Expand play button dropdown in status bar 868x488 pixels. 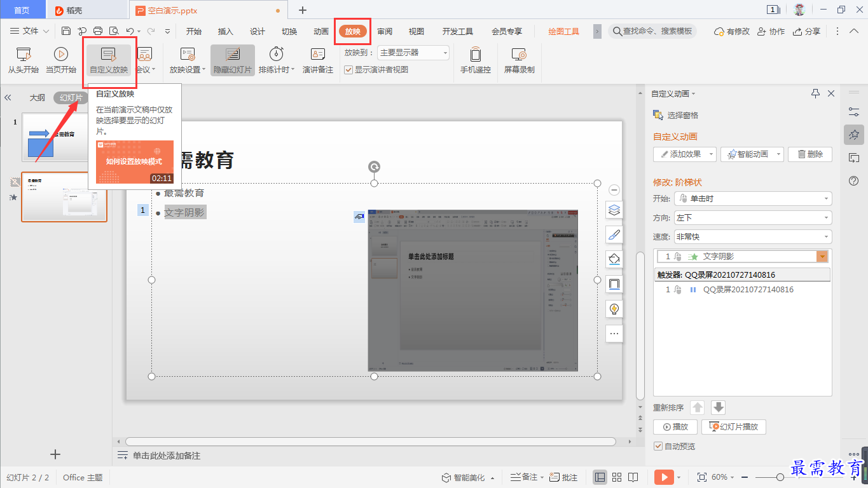(679, 477)
